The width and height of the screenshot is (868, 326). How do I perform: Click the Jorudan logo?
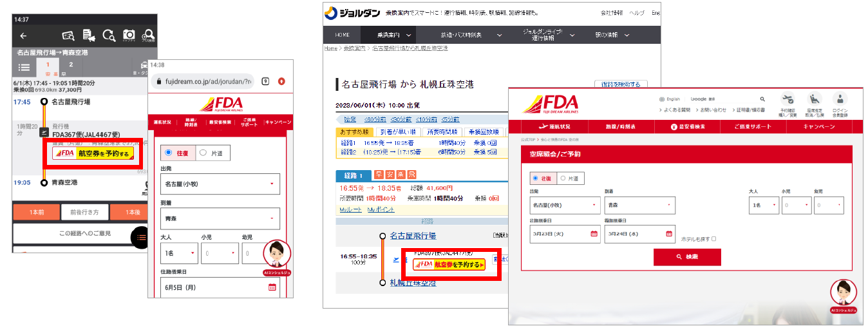coord(352,12)
